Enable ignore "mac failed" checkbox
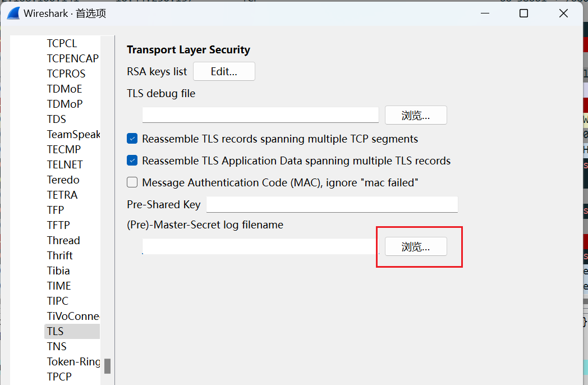This screenshot has height=385, width=588. tap(132, 182)
